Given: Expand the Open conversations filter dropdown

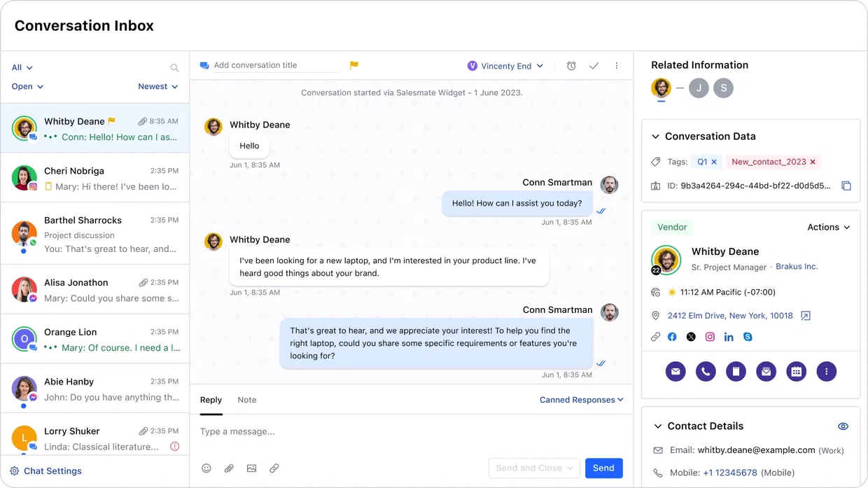Looking at the screenshot, I should (27, 86).
